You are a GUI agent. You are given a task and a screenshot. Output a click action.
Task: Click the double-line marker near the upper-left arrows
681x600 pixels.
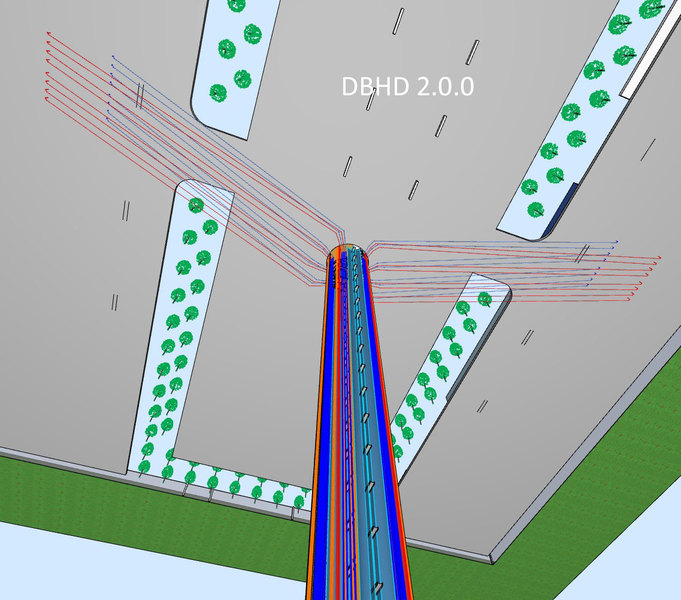[141, 94]
